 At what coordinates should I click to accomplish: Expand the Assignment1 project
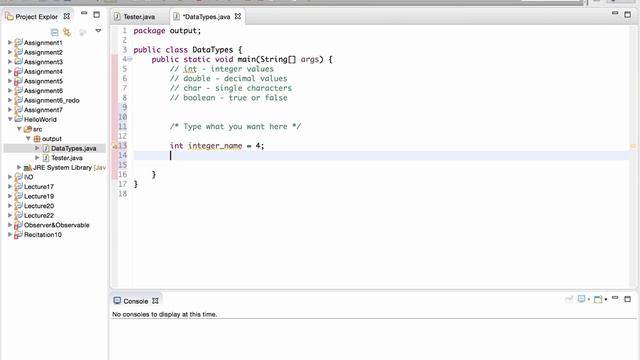coord(10,42)
